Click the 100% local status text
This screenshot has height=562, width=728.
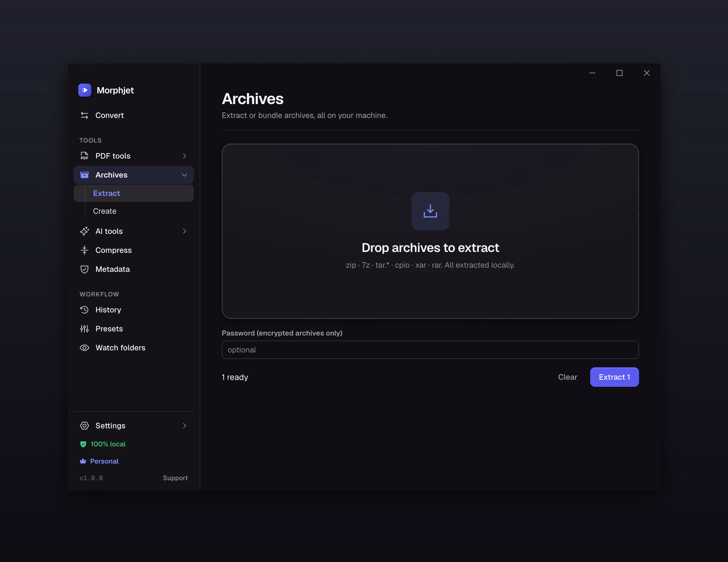pos(108,444)
